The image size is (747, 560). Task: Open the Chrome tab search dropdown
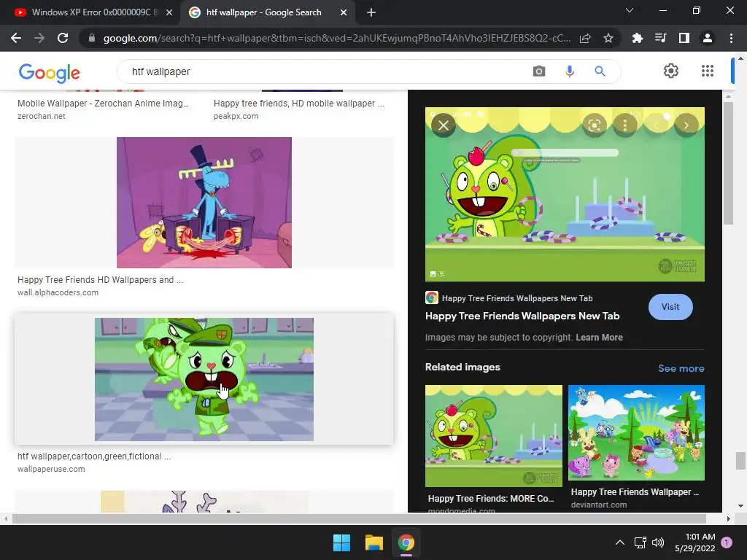(630, 10)
